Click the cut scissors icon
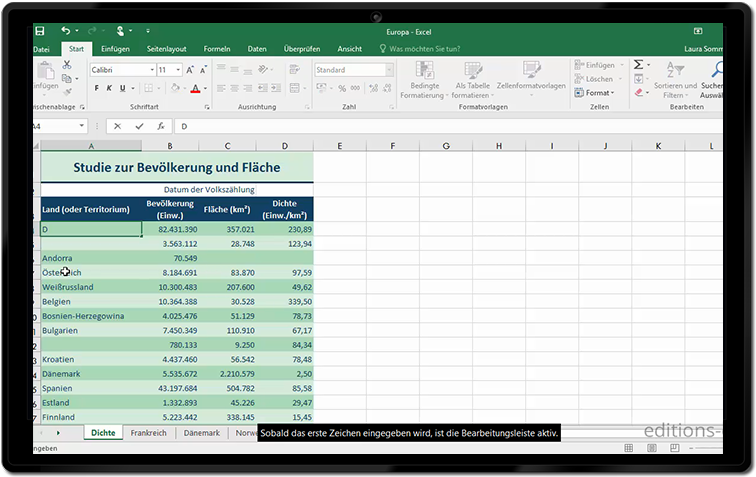 [x=67, y=65]
